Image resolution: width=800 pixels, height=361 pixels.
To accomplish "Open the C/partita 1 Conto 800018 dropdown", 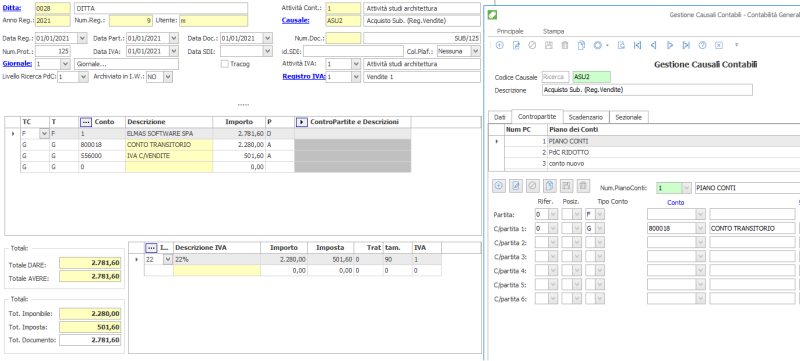I will click(x=701, y=228).
